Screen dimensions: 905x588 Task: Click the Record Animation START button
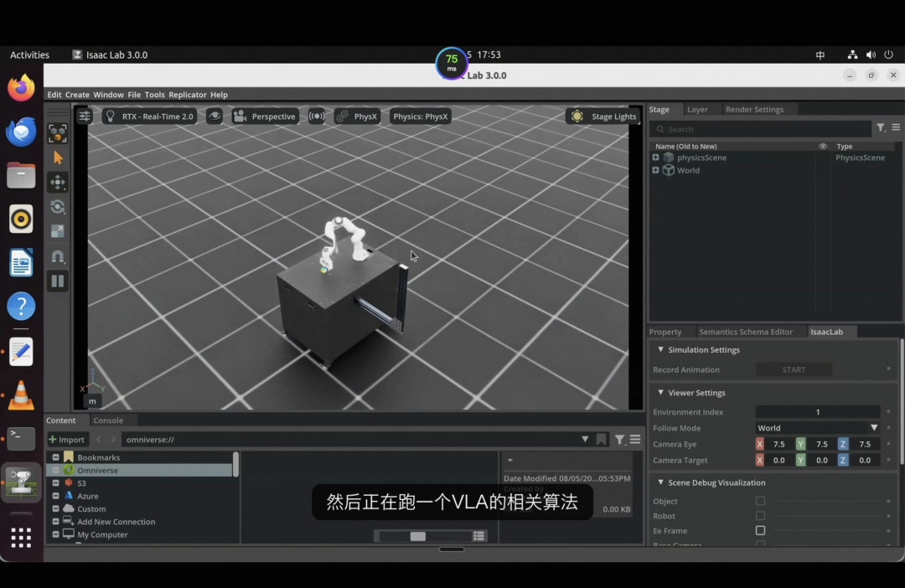(x=794, y=370)
